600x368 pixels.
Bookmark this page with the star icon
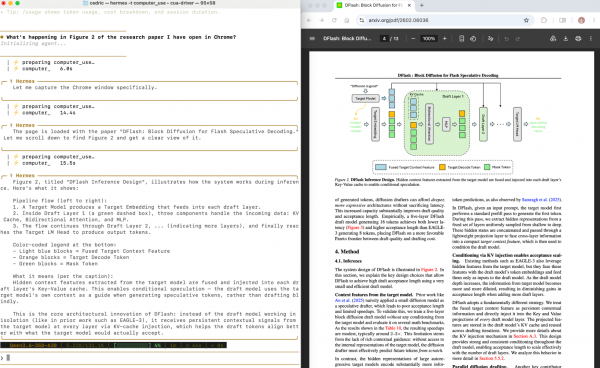click(526, 20)
